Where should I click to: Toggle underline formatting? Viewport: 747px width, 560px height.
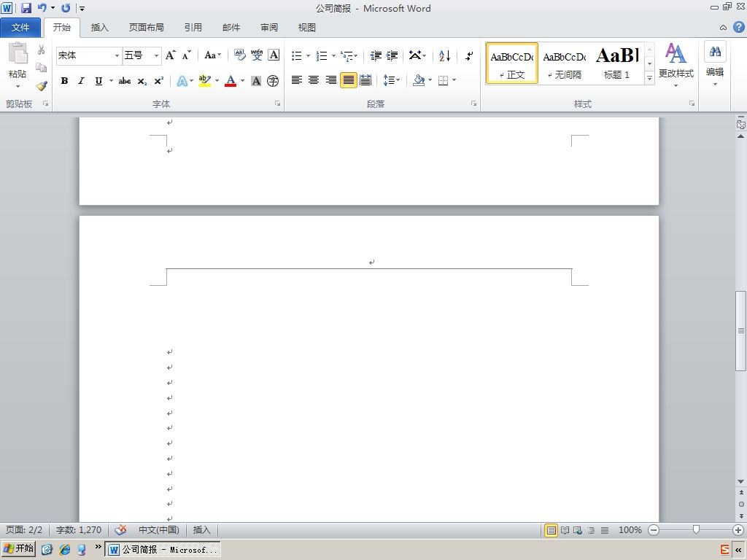coord(98,81)
